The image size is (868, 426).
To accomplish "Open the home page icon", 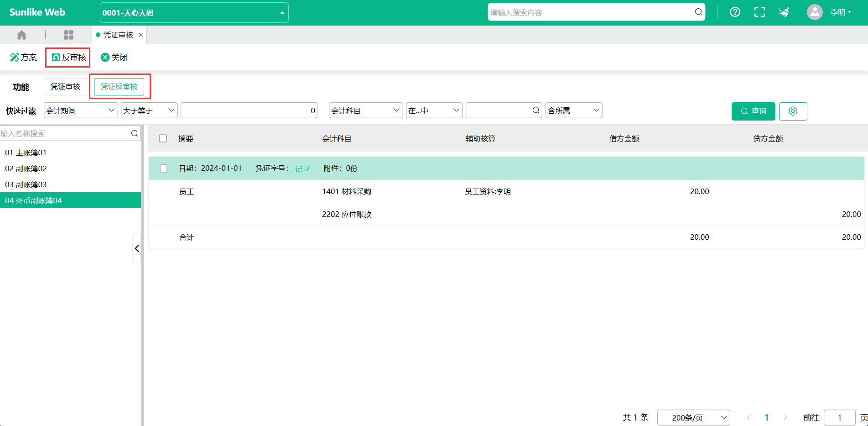I will (x=21, y=35).
